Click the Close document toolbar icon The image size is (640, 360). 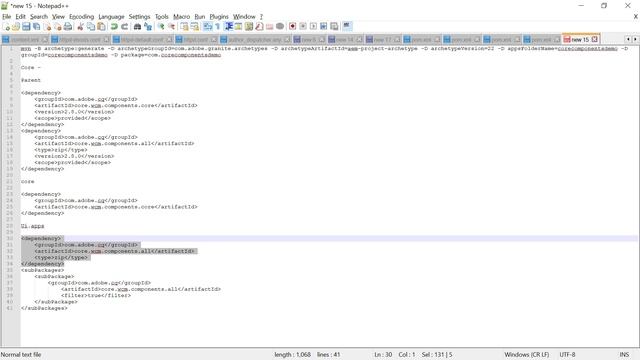(x=47, y=27)
